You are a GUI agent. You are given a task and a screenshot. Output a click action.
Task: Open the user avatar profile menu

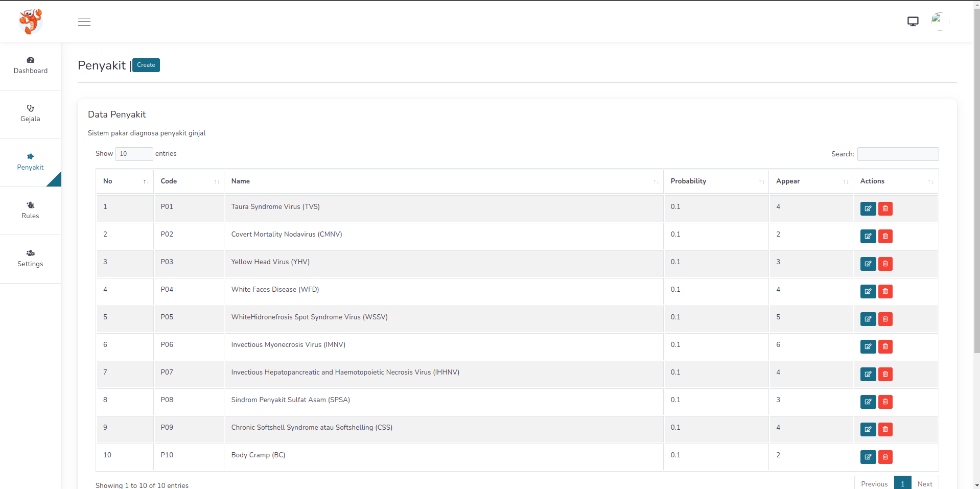coord(939,21)
